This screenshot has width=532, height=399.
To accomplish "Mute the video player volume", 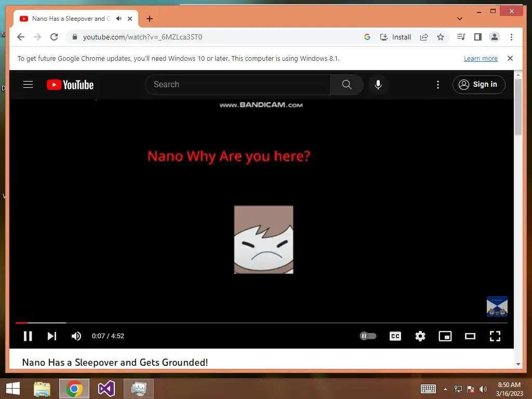I will [76, 336].
